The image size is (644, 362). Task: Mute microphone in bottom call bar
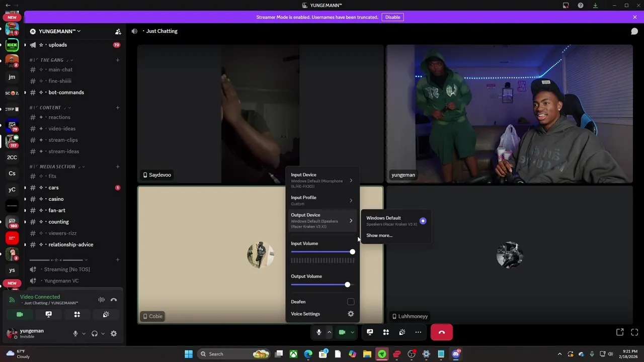pyautogui.click(x=319, y=332)
